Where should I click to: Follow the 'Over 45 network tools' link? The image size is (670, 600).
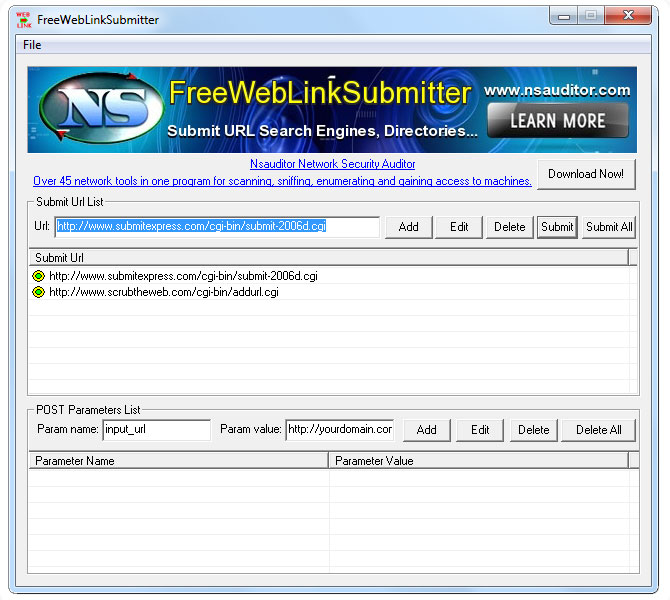click(282, 181)
